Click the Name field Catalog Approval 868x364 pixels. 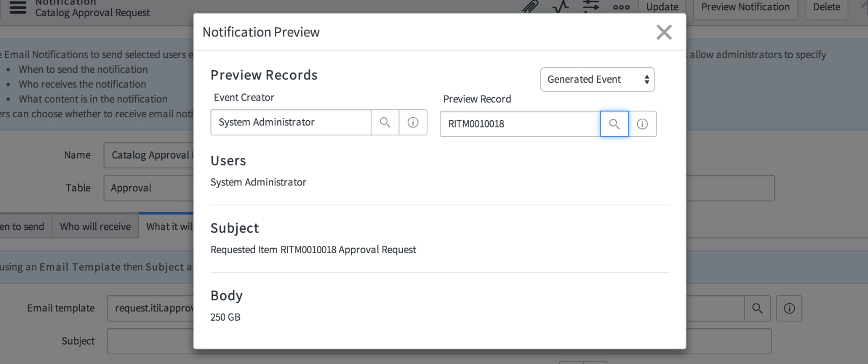pos(149,155)
